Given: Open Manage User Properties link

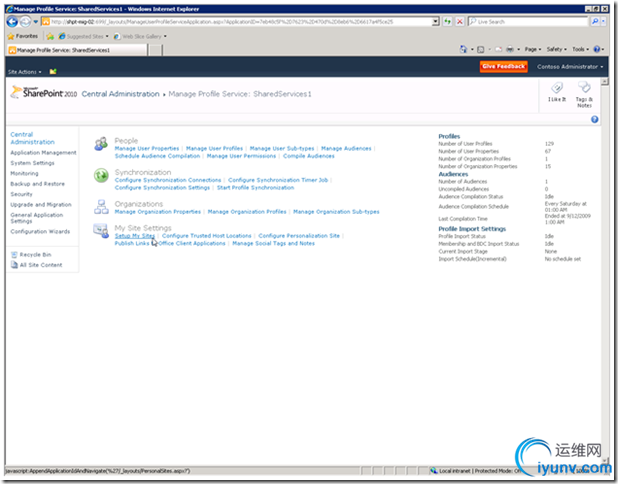Looking at the screenshot, I should tap(147, 149).
